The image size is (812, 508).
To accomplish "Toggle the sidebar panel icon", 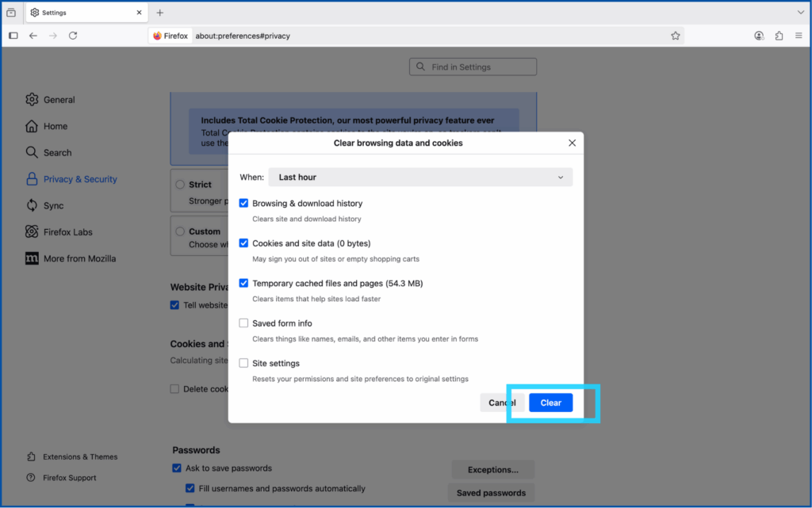I will pyautogui.click(x=13, y=36).
